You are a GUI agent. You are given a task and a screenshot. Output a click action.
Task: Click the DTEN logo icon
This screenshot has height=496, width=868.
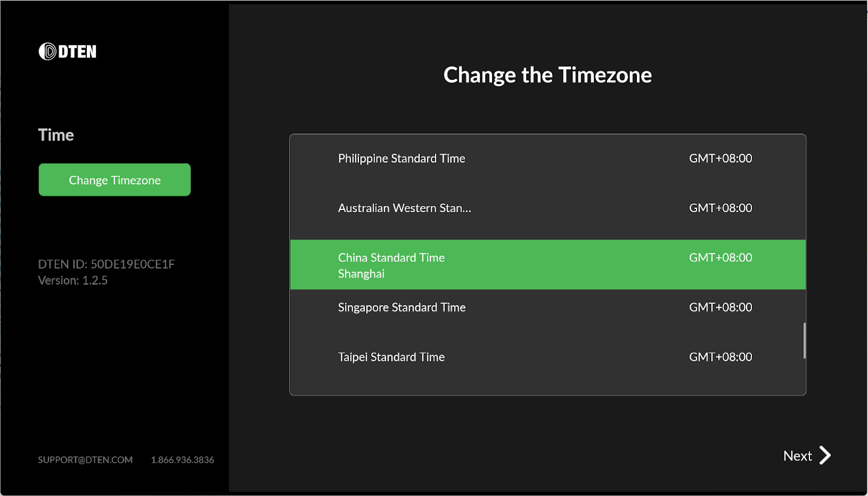click(48, 52)
